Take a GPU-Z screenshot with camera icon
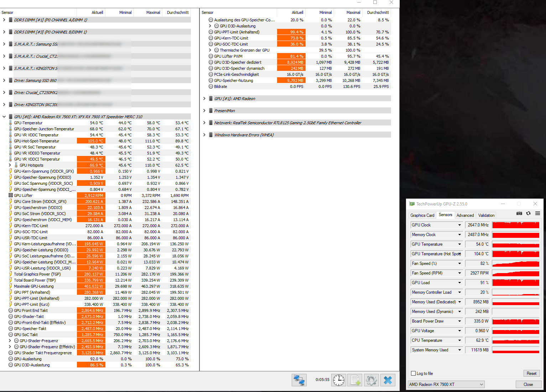 pos(519,213)
